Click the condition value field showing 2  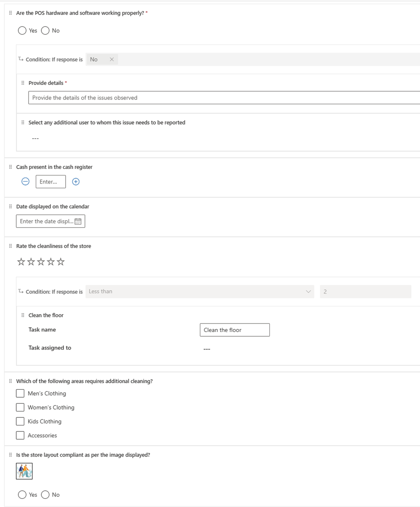tap(365, 291)
